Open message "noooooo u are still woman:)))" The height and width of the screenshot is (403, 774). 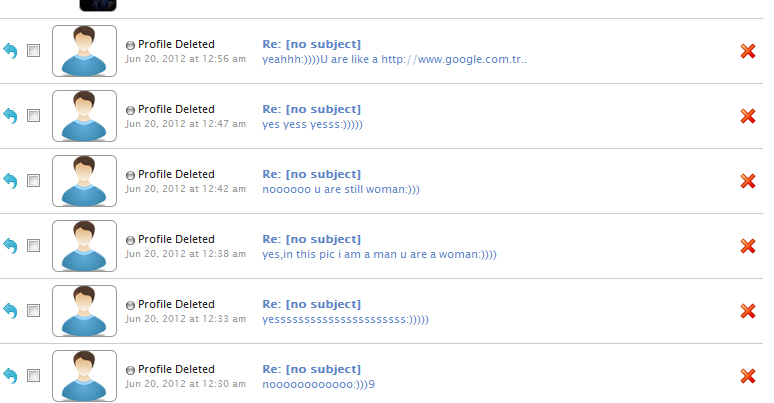pos(341,189)
